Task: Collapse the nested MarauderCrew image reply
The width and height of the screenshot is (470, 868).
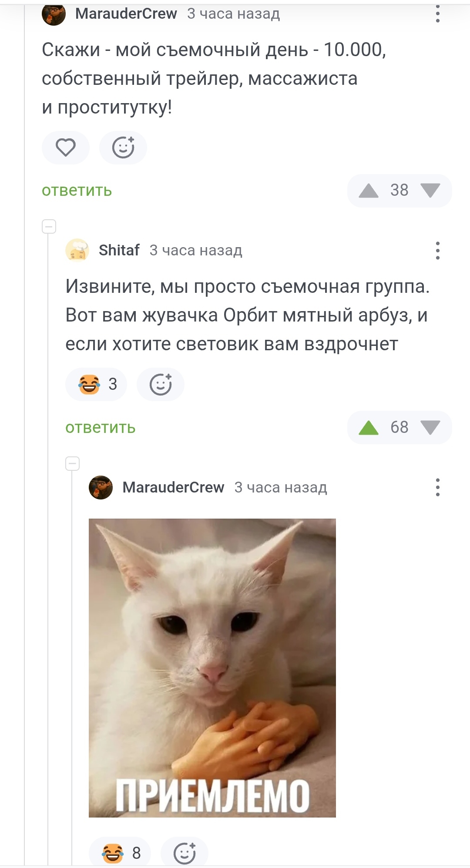Action: click(x=73, y=464)
